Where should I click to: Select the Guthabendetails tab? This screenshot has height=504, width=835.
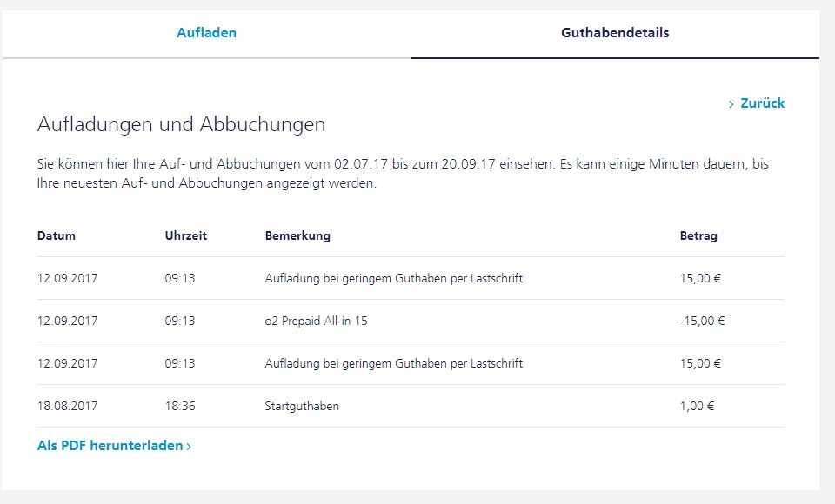(615, 33)
